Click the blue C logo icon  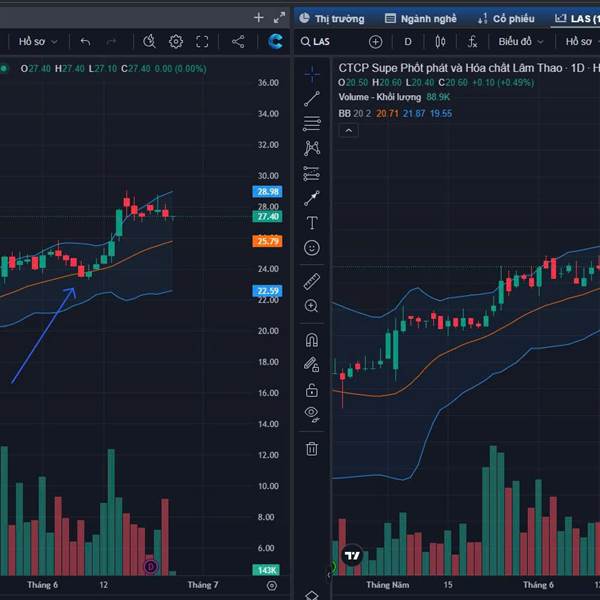(x=276, y=41)
